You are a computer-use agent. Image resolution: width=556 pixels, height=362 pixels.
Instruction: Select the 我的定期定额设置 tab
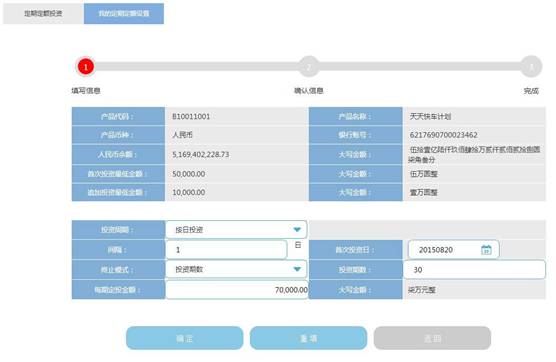coord(124,13)
